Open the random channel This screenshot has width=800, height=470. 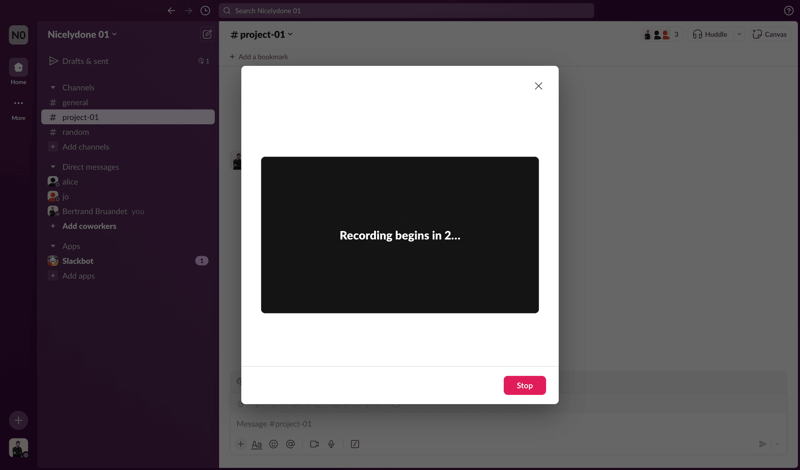128,132
